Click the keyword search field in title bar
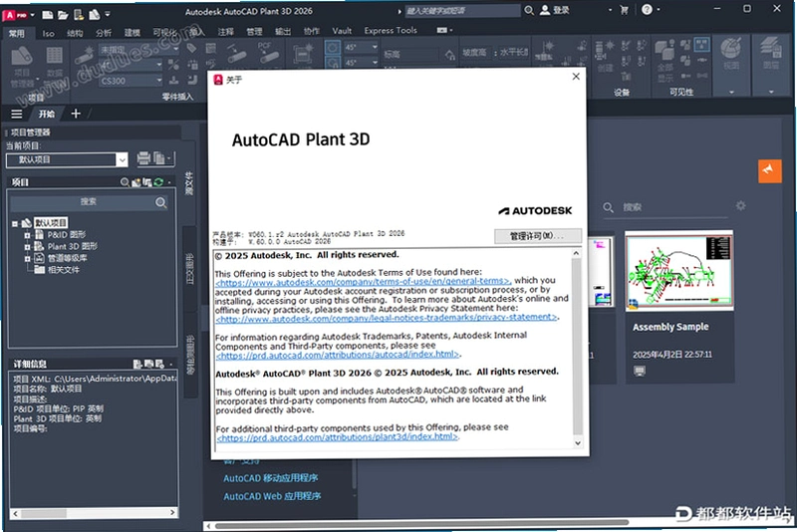Viewport: 797px width, 532px height. (461, 11)
